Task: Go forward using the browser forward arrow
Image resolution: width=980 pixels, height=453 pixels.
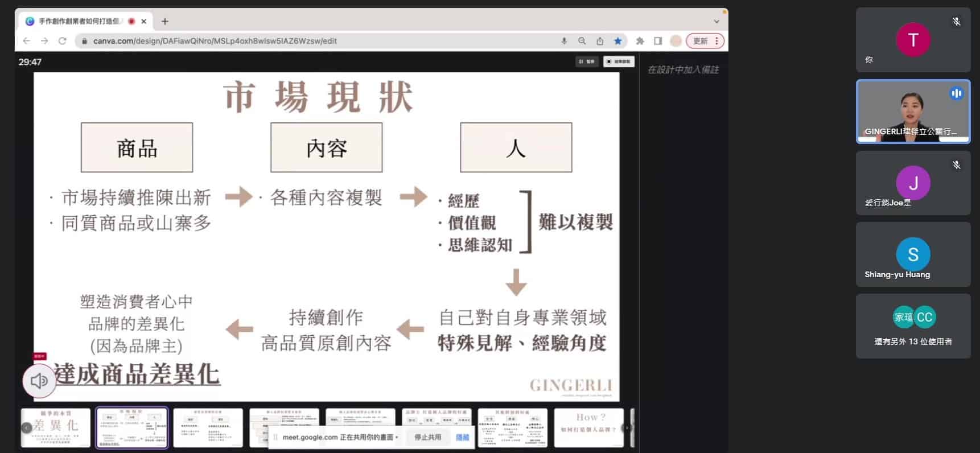Action: tap(44, 41)
